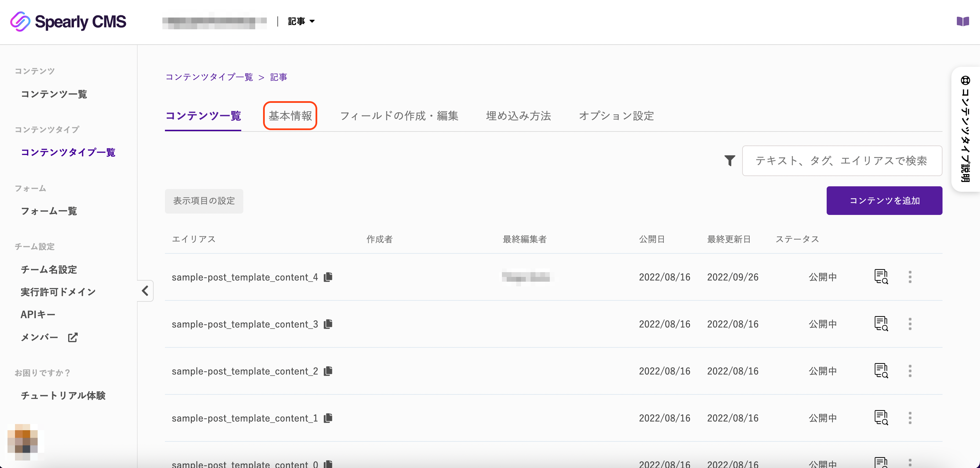The image size is (980, 468).
Task: Click the sample-post_template_content_1 alias text
Action: click(x=245, y=418)
